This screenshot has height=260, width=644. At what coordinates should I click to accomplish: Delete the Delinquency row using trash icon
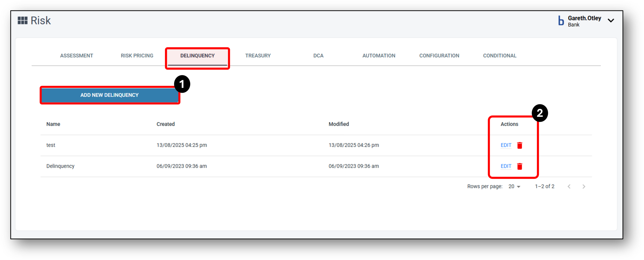[519, 166]
